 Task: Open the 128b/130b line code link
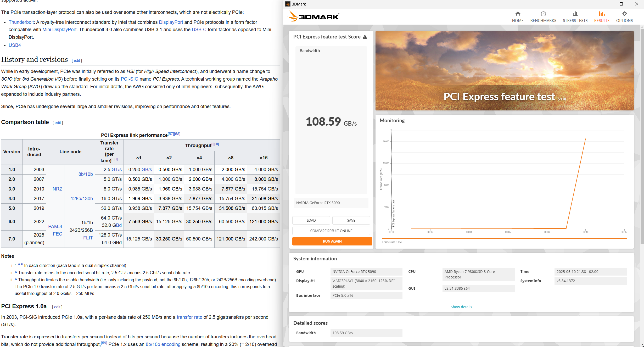[x=82, y=199]
